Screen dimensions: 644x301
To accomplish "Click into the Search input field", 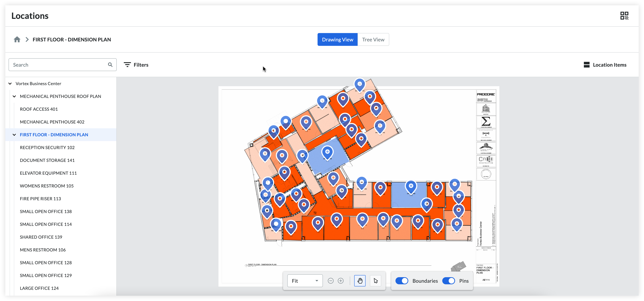I will [x=57, y=65].
